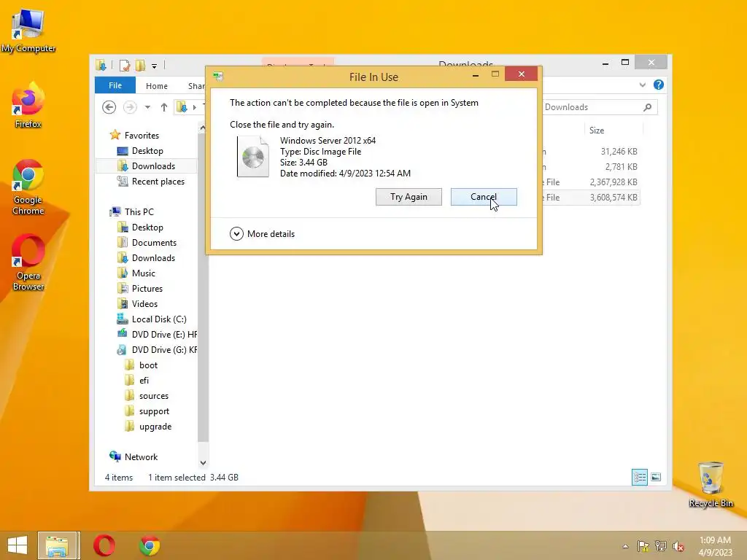
Task: Show hidden tray icons arrow
Action: tap(625, 546)
